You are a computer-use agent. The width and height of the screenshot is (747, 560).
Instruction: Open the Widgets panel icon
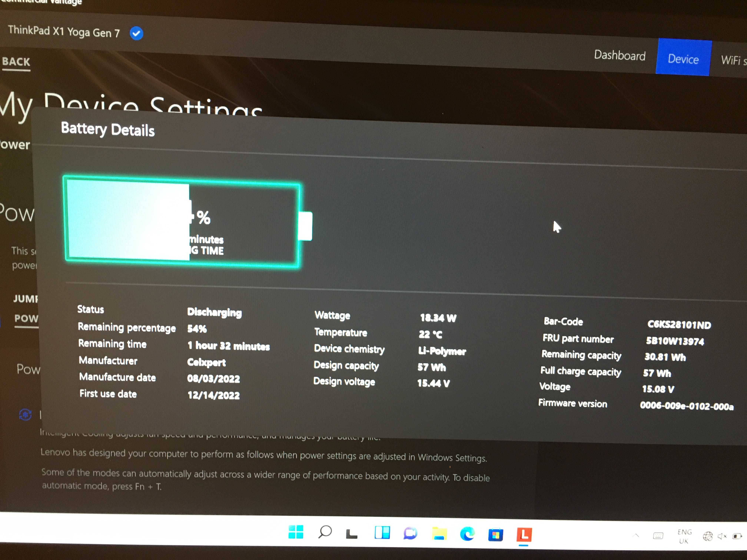(382, 533)
